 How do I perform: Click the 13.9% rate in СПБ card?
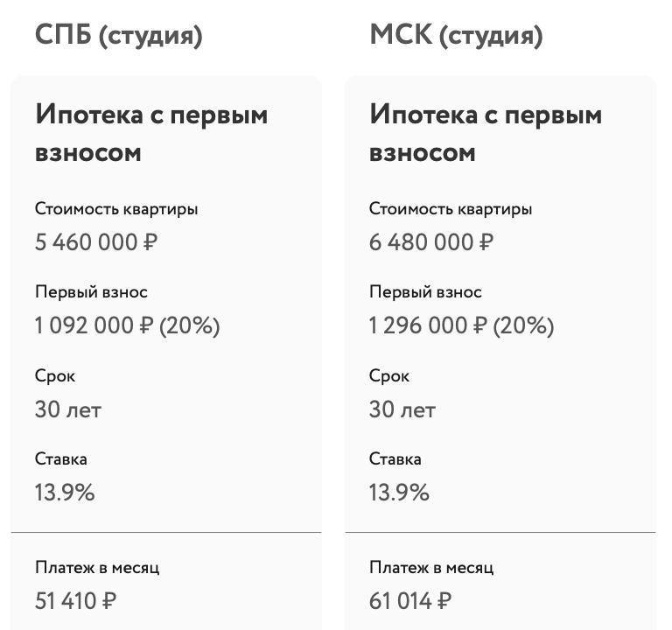[x=65, y=493]
